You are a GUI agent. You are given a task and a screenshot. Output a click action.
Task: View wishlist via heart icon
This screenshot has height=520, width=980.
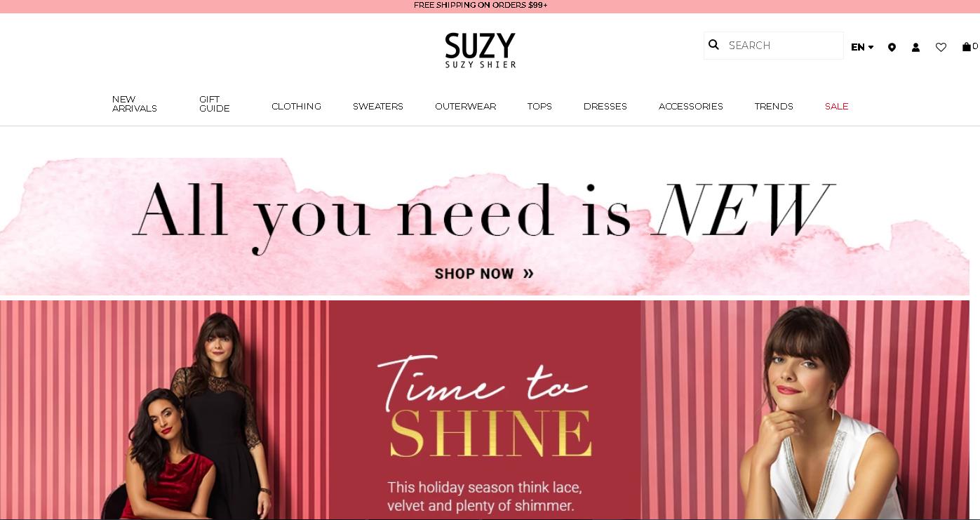tap(941, 47)
